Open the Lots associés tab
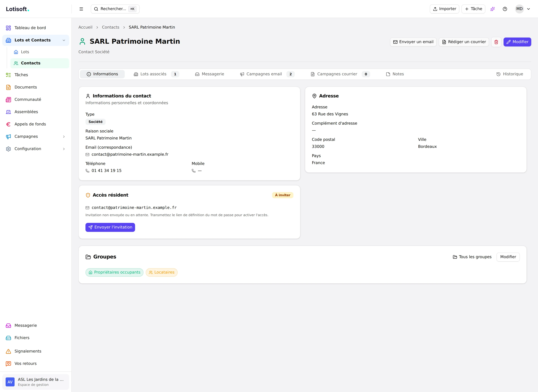The width and height of the screenshot is (538, 392). click(x=156, y=74)
